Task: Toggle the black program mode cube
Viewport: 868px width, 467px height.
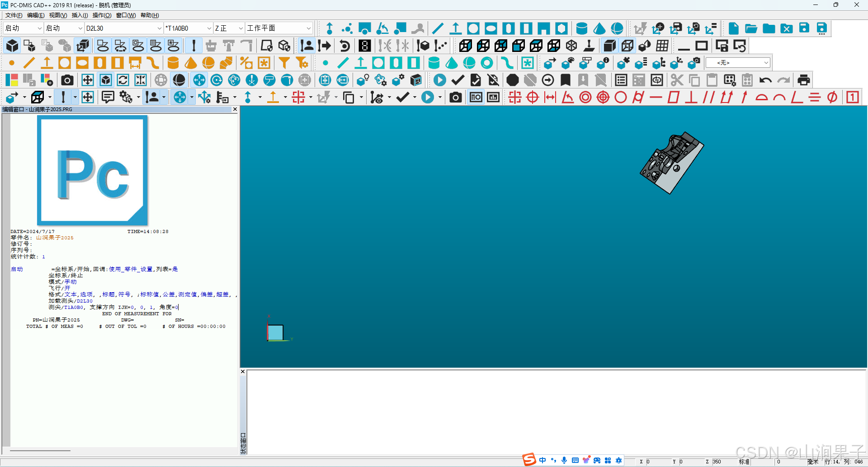Action: click(x=12, y=46)
